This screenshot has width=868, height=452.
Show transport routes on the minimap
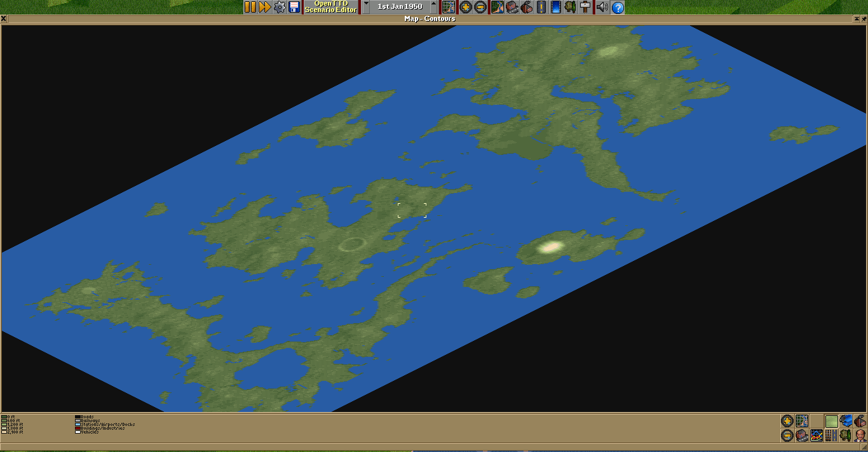[x=831, y=435]
